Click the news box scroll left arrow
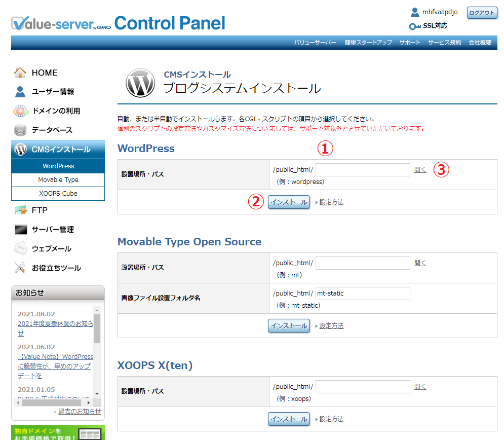The height and width of the screenshot is (440, 504). [18, 402]
